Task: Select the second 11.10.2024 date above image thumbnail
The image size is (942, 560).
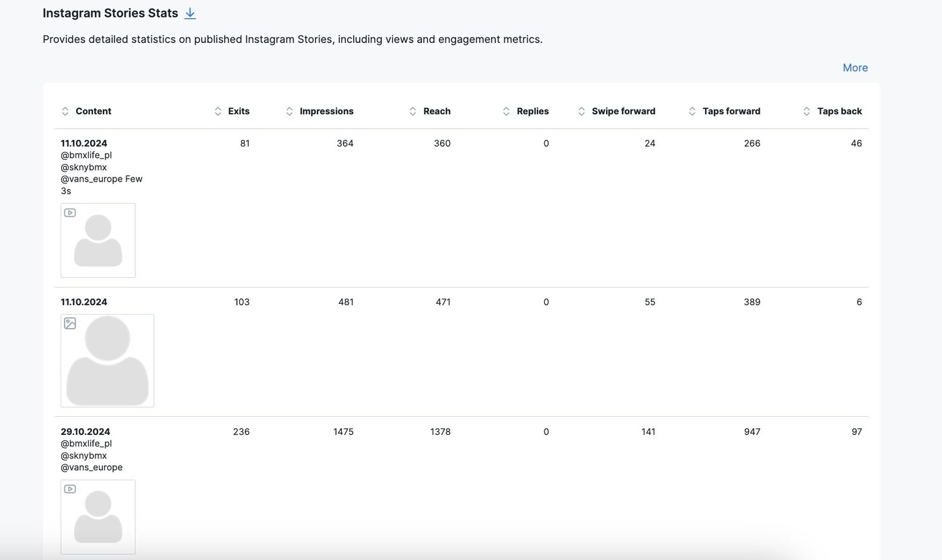Action: pyautogui.click(x=84, y=303)
